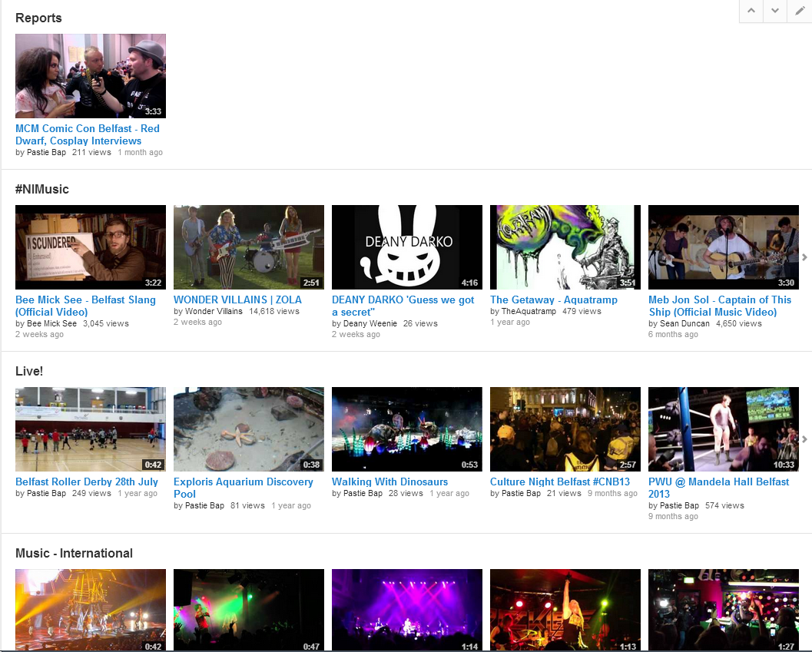The width and height of the screenshot is (812, 652).
Task: Click the Culture Night Belfast #CNB13 title
Action: [559, 482]
